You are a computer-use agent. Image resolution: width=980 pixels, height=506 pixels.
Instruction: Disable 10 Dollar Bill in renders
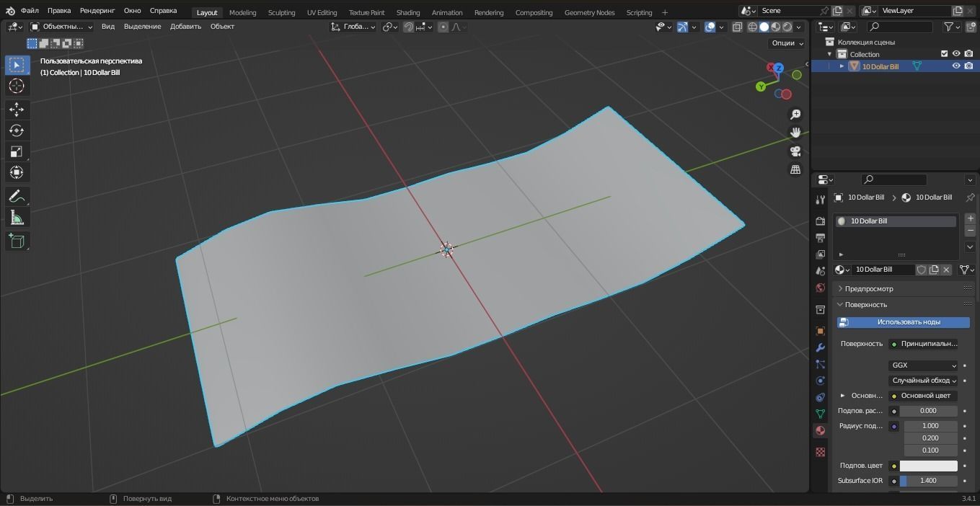[968, 66]
